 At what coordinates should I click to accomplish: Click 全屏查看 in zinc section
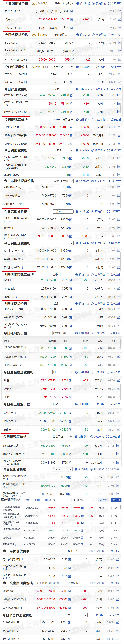[x=114, y=89]
